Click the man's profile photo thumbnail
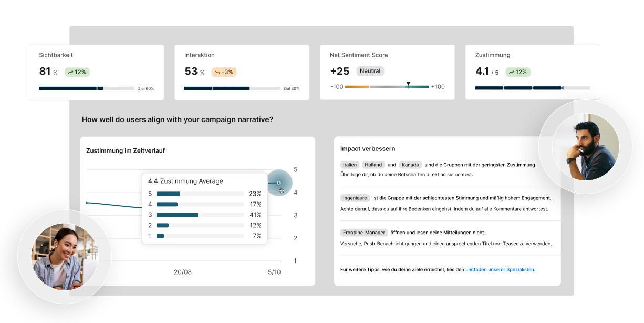The height and width of the screenshot is (323, 644). click(x=585, y=146)
